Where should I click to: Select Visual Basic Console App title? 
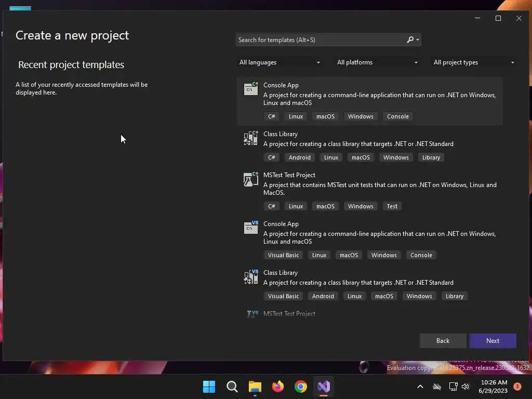[281, 224]
